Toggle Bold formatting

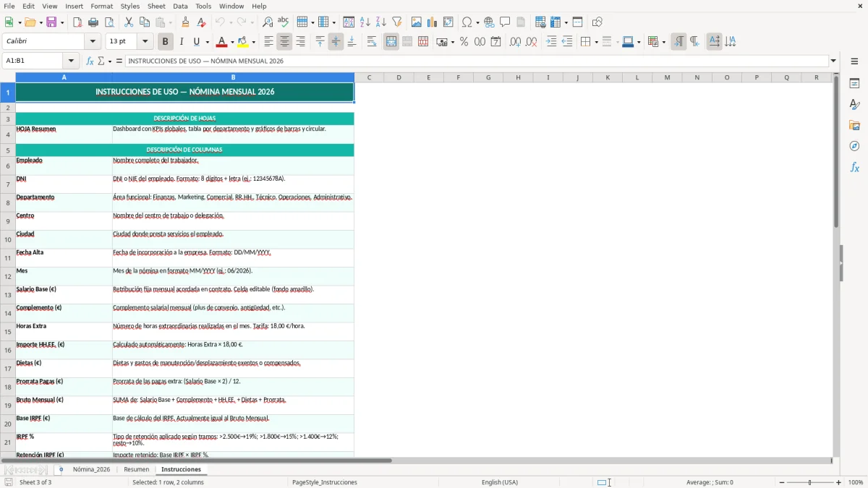(x=165, y=42)
